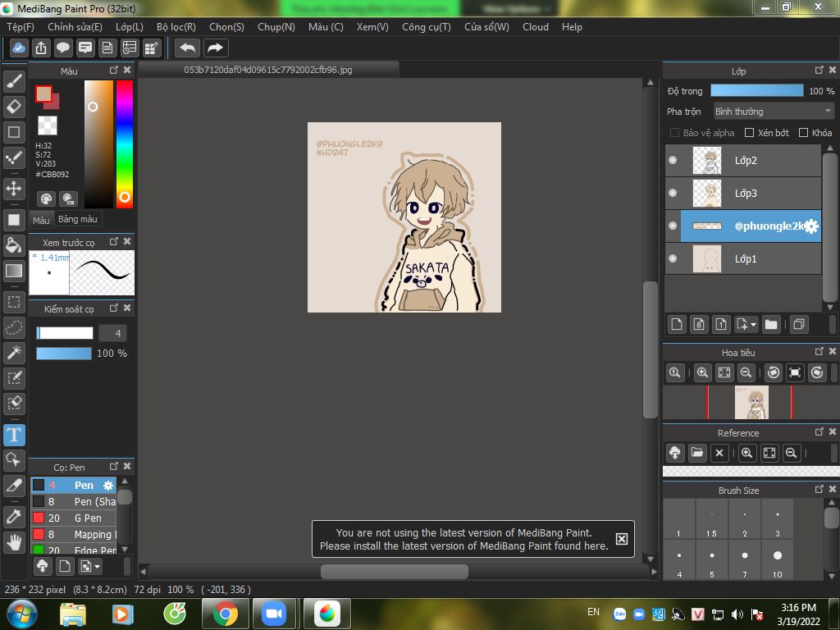This screenshot has height=630, width=840.
Task: Click the canvas horizontal scrollbar
Action: [x=395, y=572]
